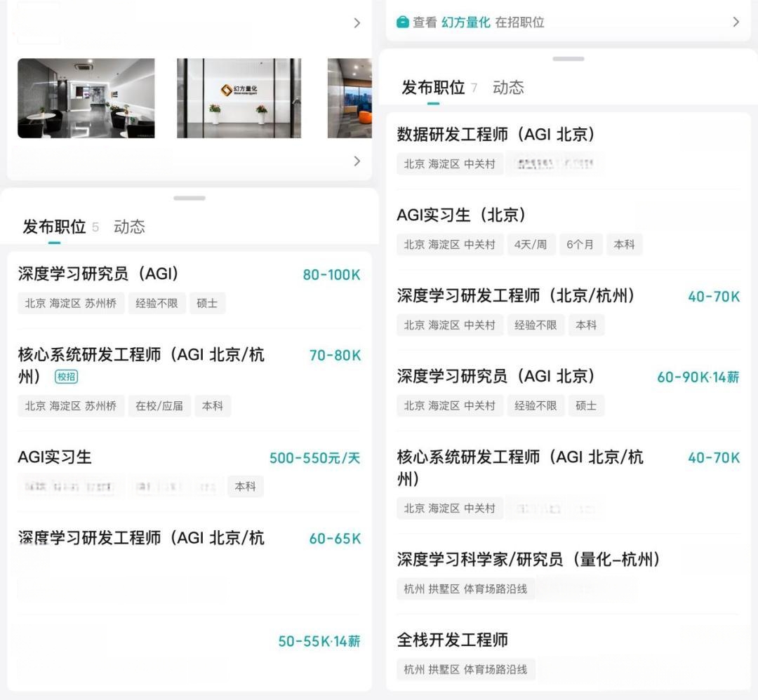
Task: Open job 深度学习研究员（AGI）
Action: [98, 274]
